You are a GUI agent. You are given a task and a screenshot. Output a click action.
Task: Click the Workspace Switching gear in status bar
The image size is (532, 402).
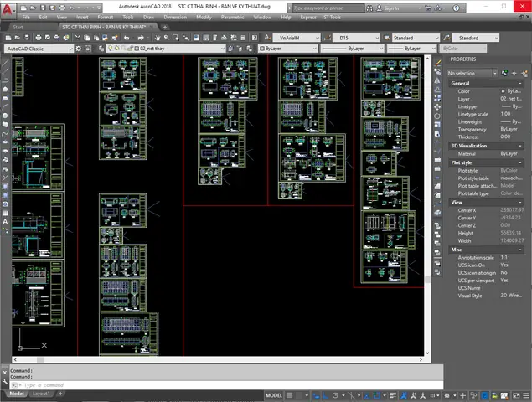click(447, 395)
